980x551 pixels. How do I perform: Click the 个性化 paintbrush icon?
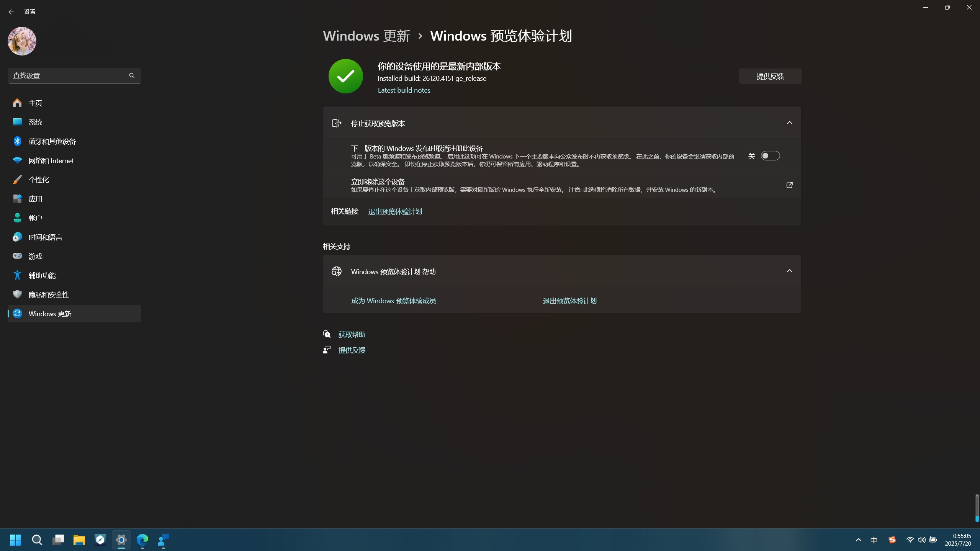[x=17, y=180]
